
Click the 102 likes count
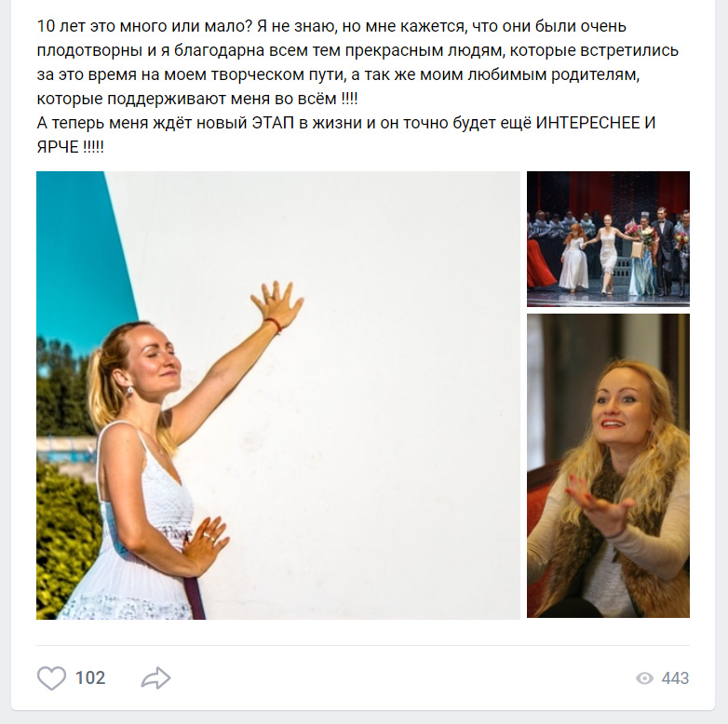[90, 678]
